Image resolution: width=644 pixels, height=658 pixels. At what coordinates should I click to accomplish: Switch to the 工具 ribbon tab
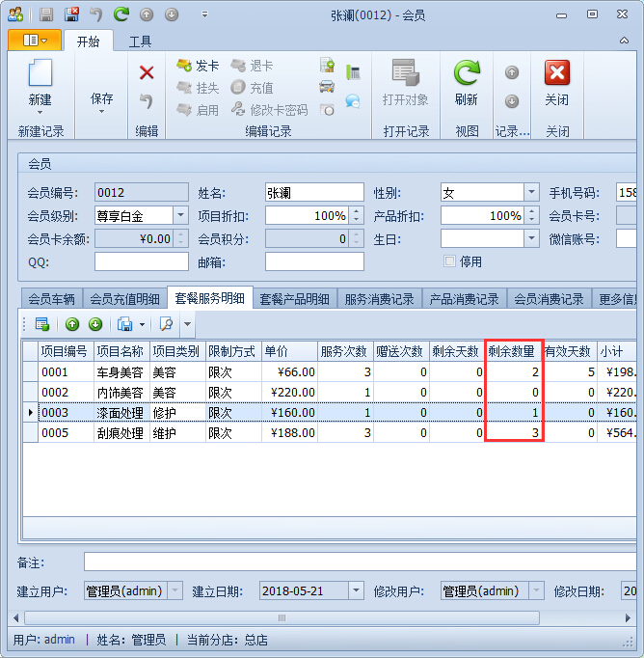point(140,41)
